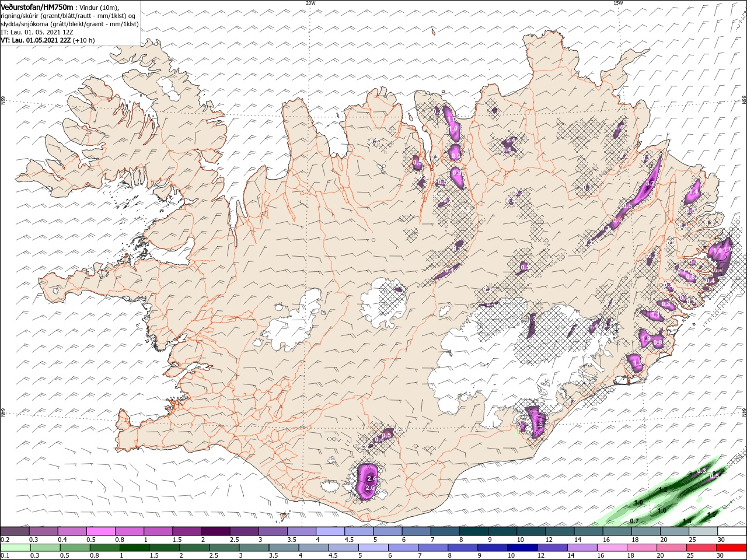Click the dark teal swatch after 8 in snow scale
Screen dimensions: 747x560
click(473, 531)
